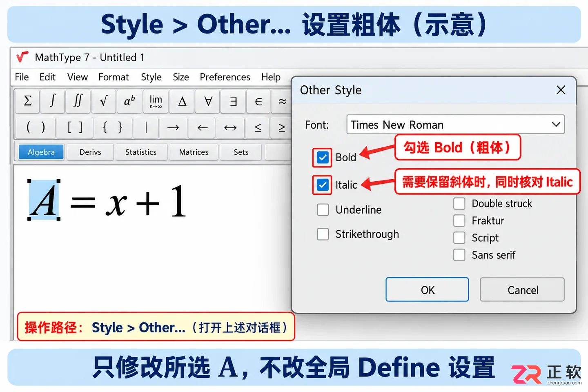588x392 pixels.
Task: Insert the approximately-equal symbol
Action: pyautogui.click(x=282, y=101)
